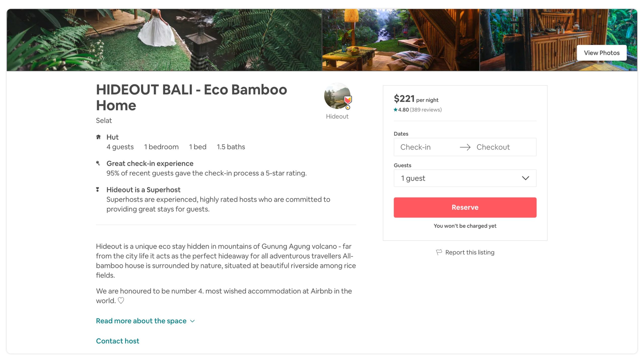Click the Check-in date field
This screenshot has width=644, height=358.
tap(425, 147)
